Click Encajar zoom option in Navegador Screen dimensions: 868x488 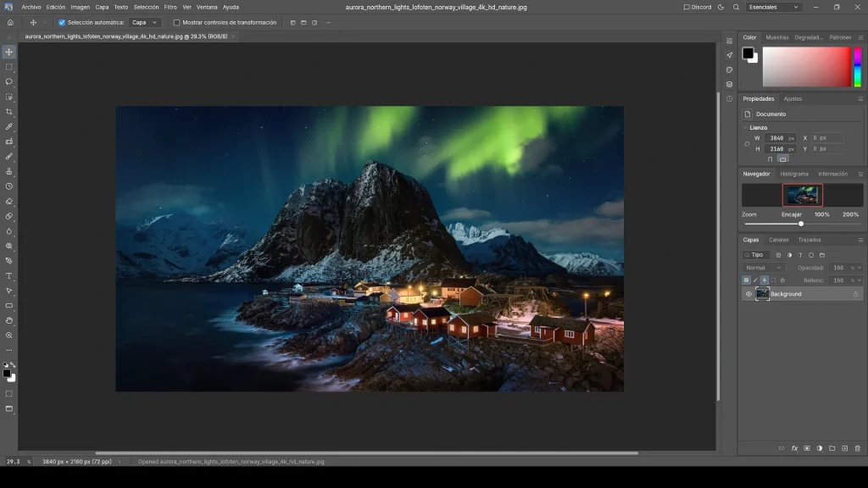click(791, 214)
